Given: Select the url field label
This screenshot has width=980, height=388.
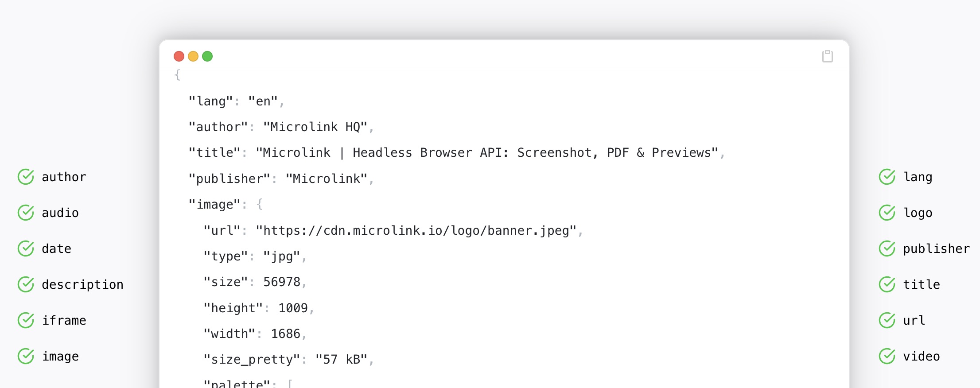Looking at the screenshot, I should (914, 320).
